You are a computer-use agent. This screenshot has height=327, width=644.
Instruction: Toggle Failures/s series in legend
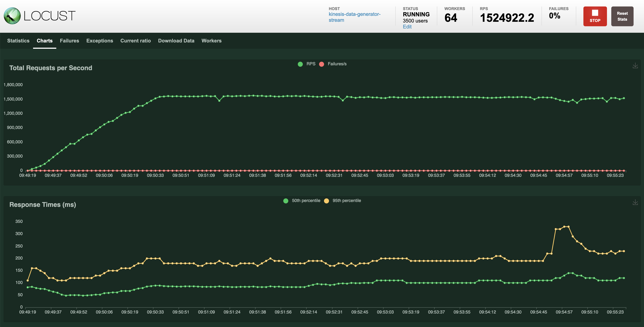pos(337,64)
